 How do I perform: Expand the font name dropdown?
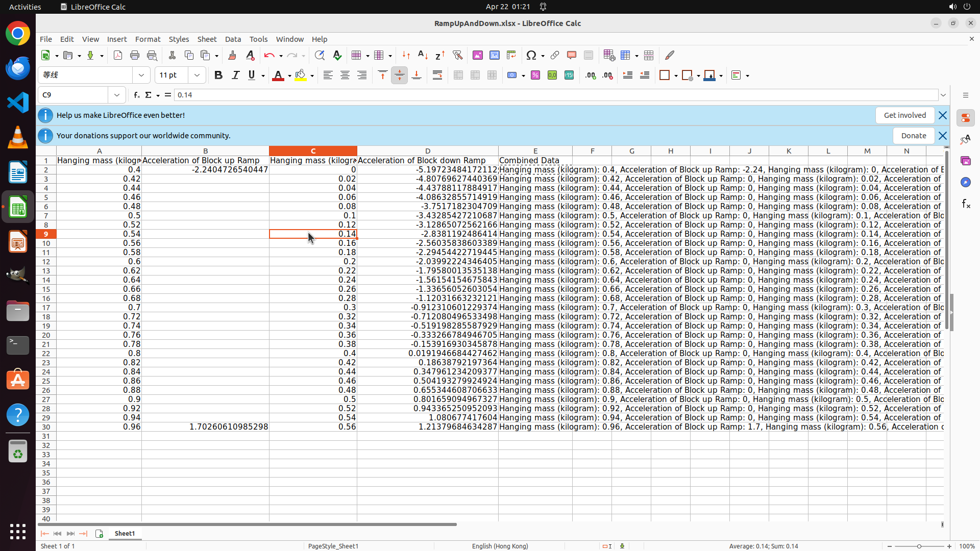(141, 76)
